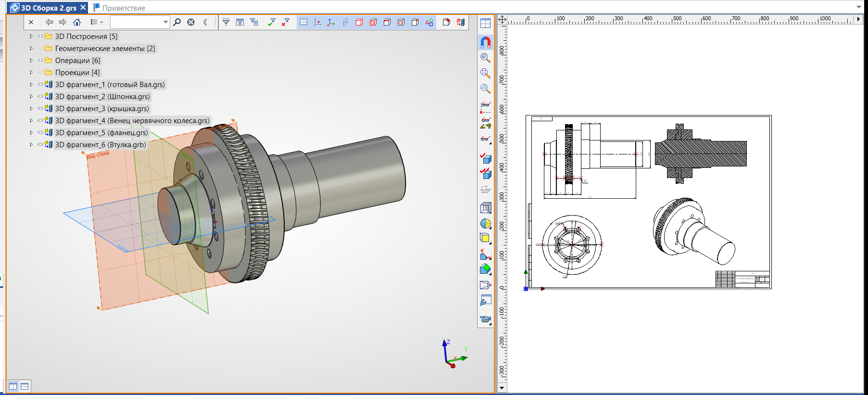
Task: Select 3D фрагмент_1 (готовый Вал.grs) item
Action: 110,85
